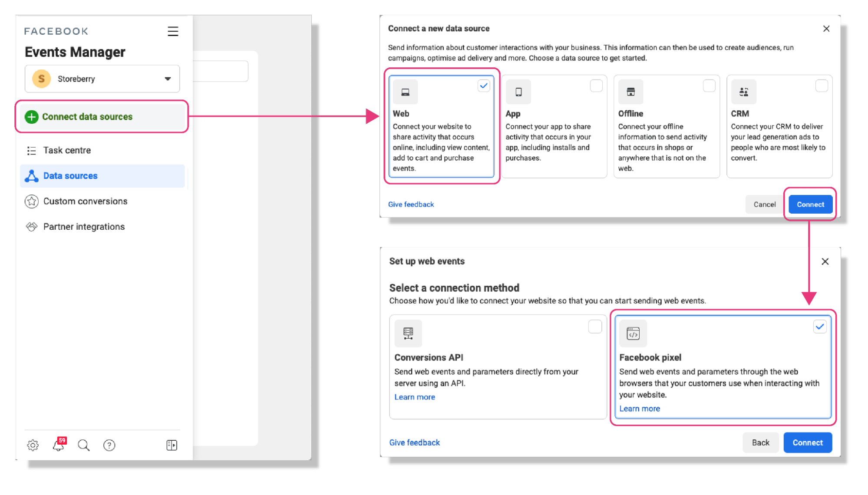Click the green plus icon beside Connect data sources

pyautogui.click(x=31, y=117)
